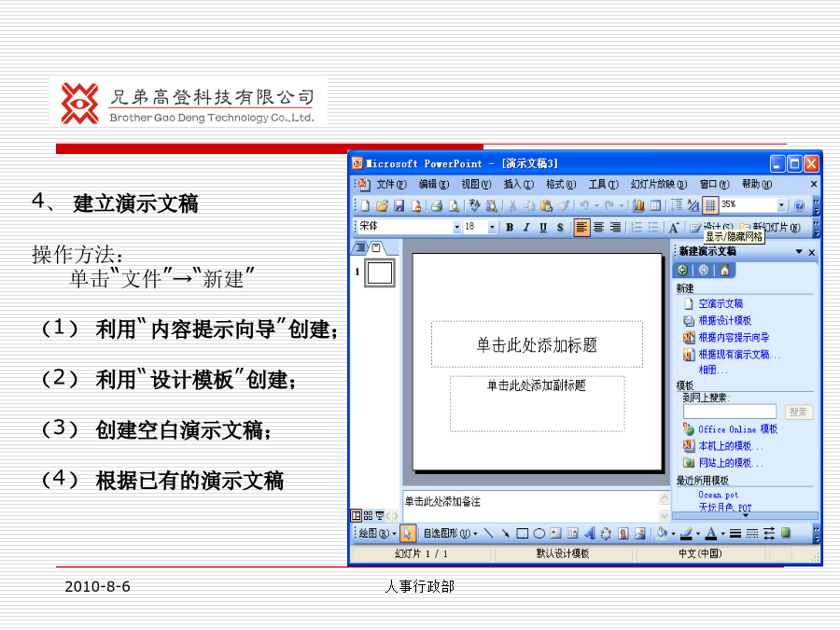Toggle Align Right paragraph button
This screenshot has height=630, width=840.
[615, 228]
